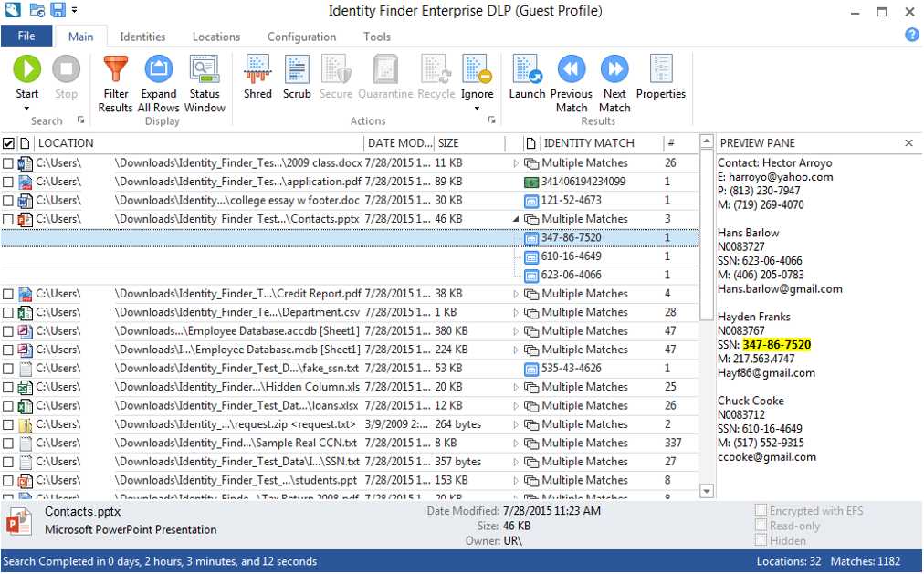Switch to the Identities tab

click(x=142, y=37)
